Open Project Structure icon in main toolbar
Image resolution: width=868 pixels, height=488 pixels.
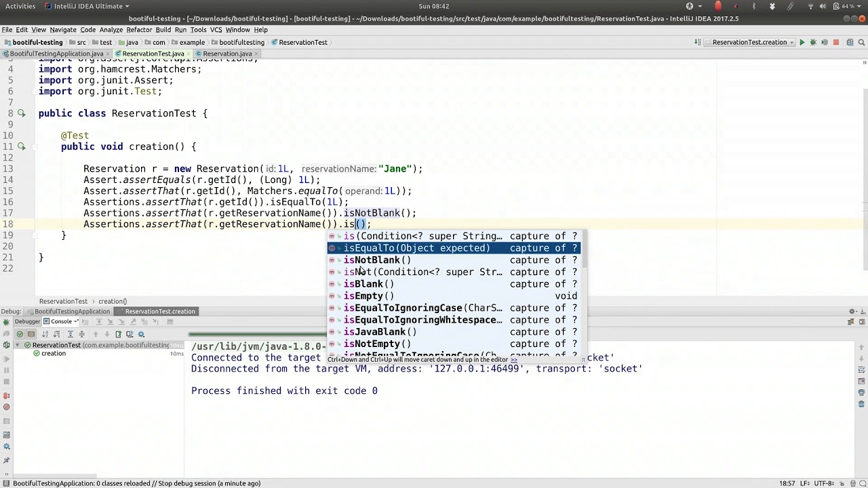tap(849, 42)
